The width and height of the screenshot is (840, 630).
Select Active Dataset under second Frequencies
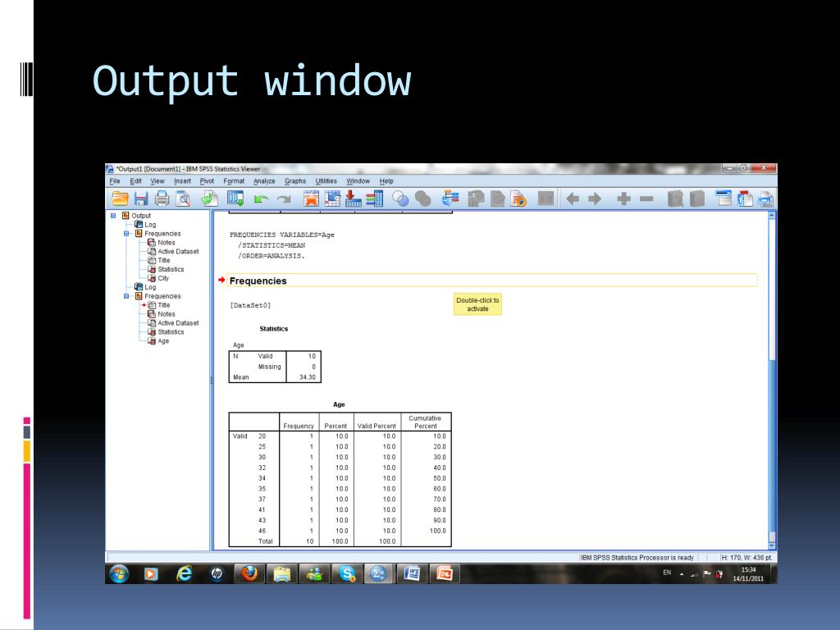point(173,323)
